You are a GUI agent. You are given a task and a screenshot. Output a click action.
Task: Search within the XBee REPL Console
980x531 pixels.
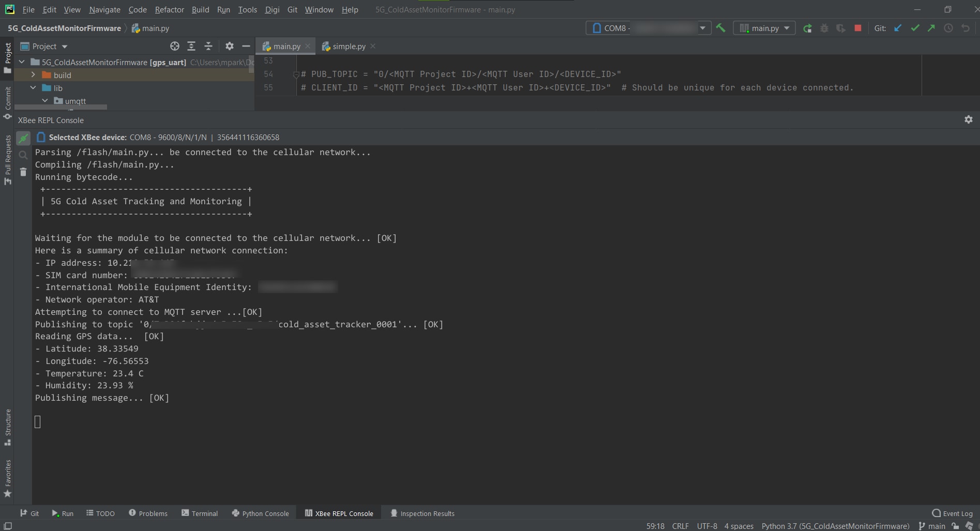23,155
